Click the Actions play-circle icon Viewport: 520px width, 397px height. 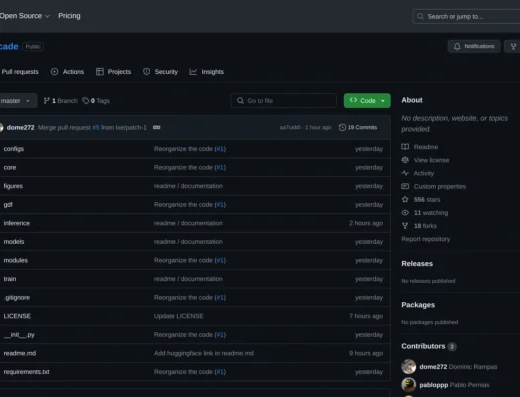pyautogui.click(x=54, y=72)
